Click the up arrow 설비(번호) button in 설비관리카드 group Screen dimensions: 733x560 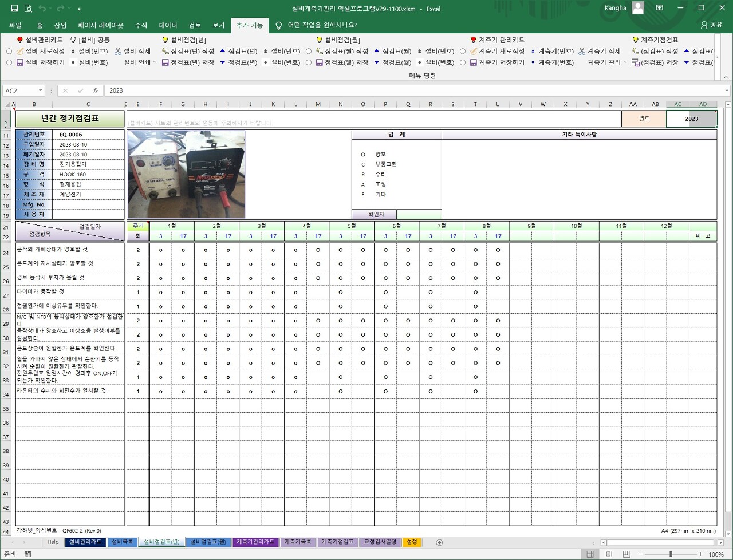click(x=89, y=51)
